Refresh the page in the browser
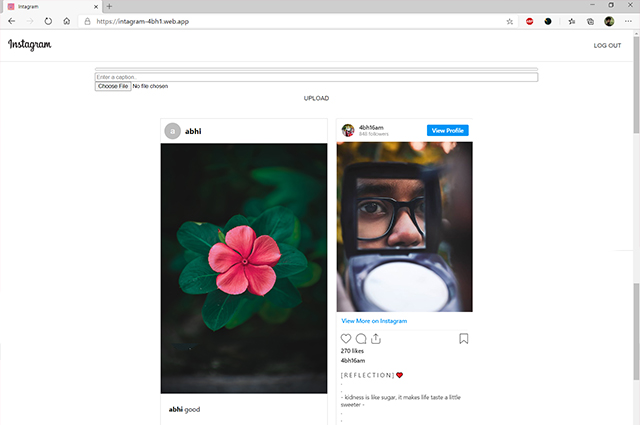The height and width of the screenshot is (425, 640). pos(48,20)
